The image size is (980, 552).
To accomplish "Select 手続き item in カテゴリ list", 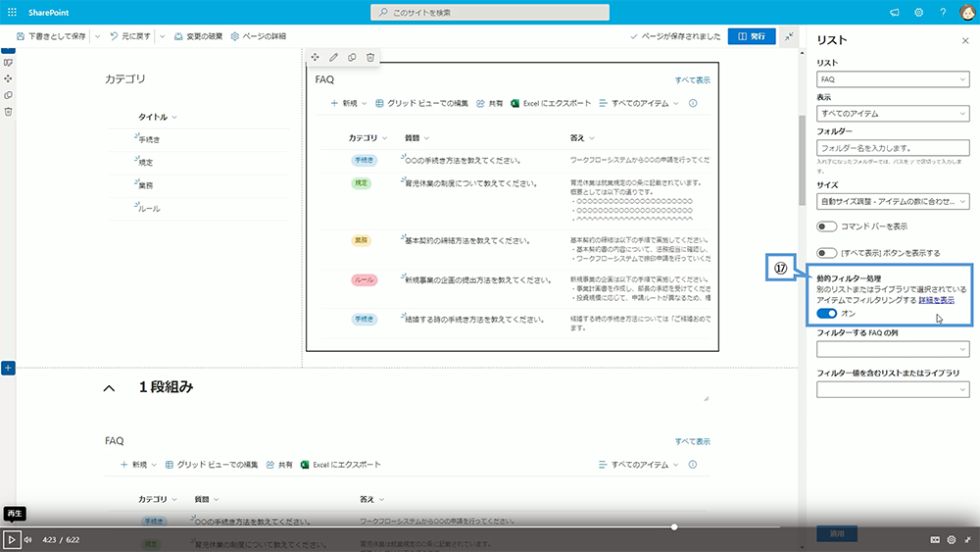I will tap(149, 140).
